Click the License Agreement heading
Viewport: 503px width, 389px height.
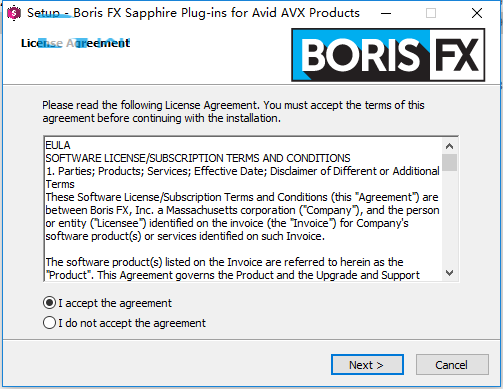point(75,43)
